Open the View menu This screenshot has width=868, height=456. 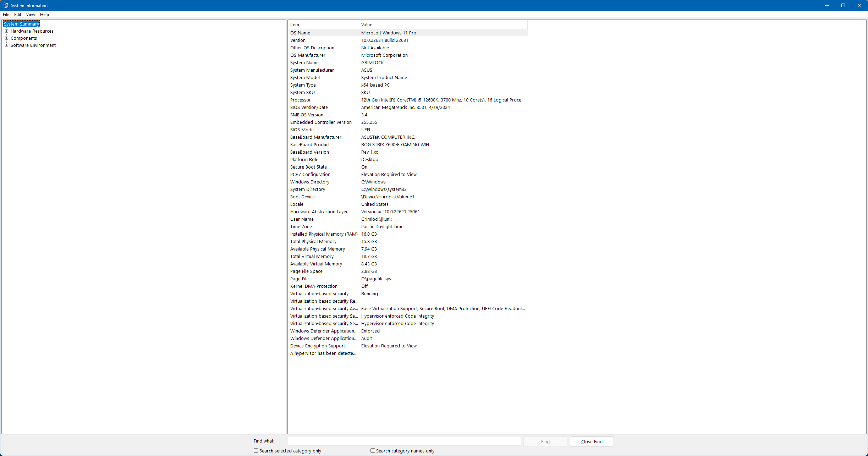point(31,15)
